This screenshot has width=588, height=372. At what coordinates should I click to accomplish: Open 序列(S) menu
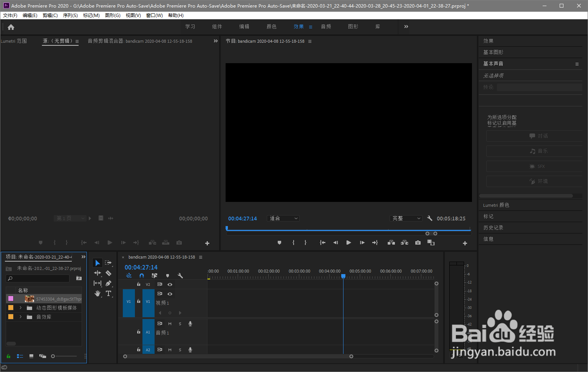[x=70, y=15]
